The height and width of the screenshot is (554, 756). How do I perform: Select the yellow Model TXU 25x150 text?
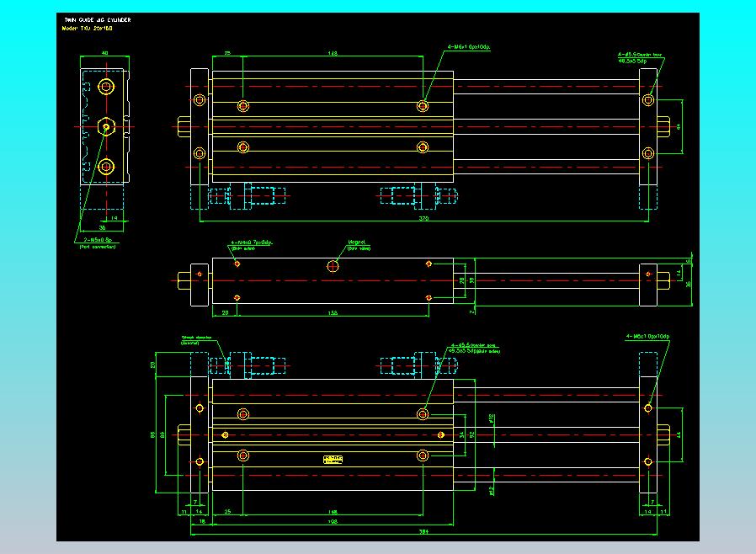88,29
